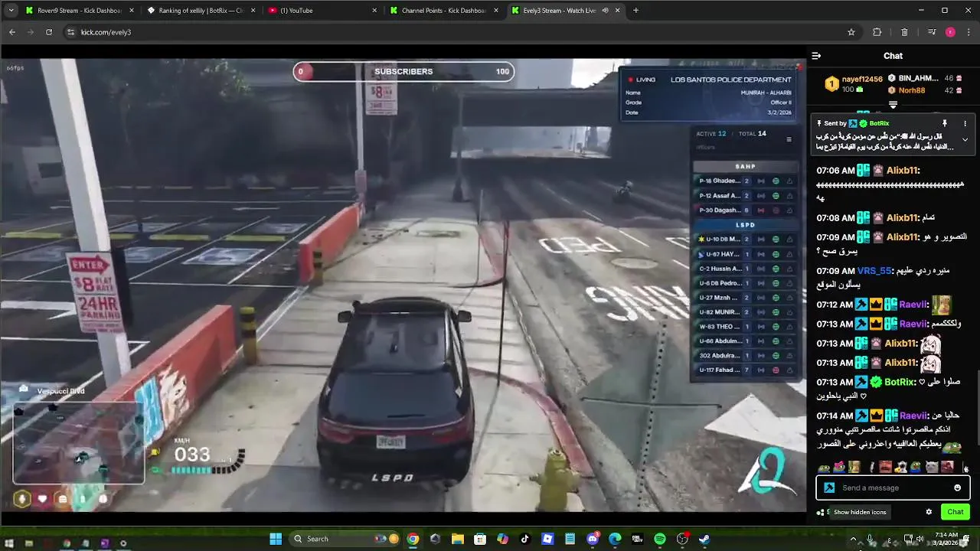
Task: Open Windows Start menu
Action: click(276, 539)
